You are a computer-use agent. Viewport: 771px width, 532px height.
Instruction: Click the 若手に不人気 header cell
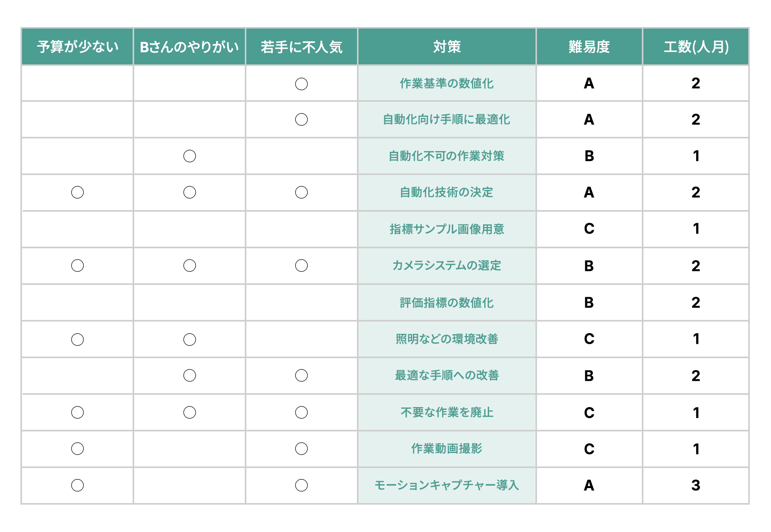click(x=301, y=47)
